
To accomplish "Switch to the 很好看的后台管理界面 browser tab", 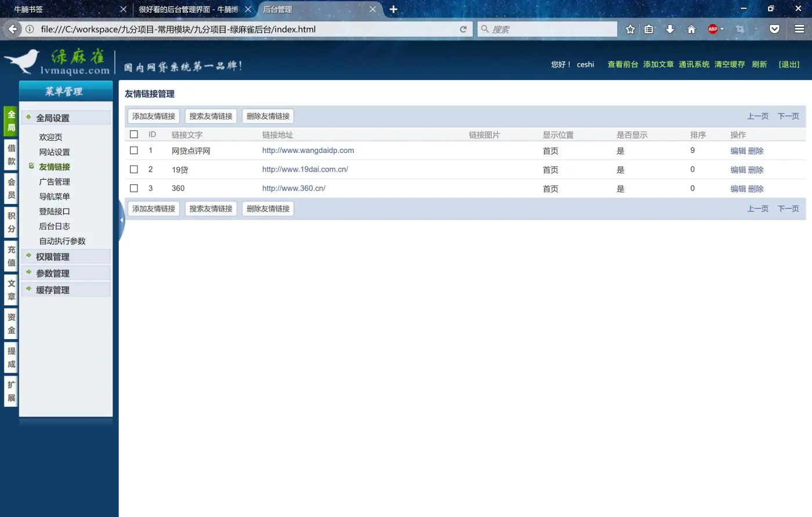I will pos(188,9).
